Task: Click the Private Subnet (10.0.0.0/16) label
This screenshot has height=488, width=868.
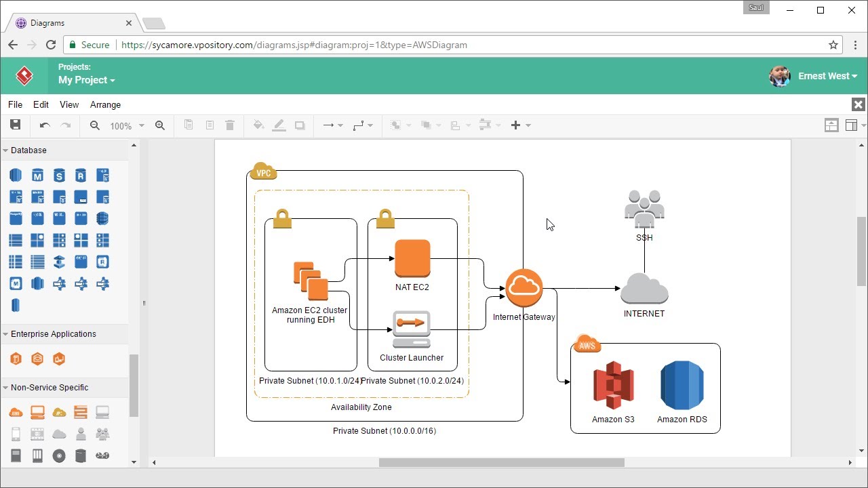Action: pyautogui.click(x=384, y=431)
